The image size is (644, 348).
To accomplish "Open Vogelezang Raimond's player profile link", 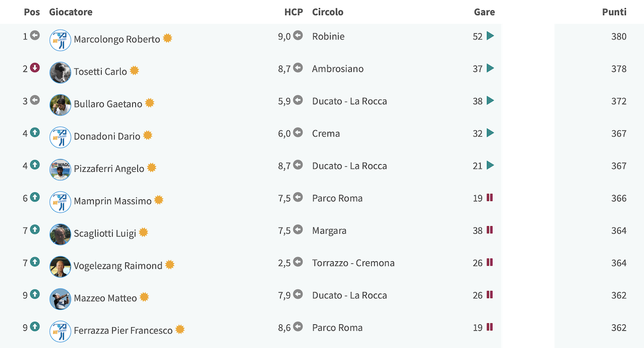I will coord(118,265).
